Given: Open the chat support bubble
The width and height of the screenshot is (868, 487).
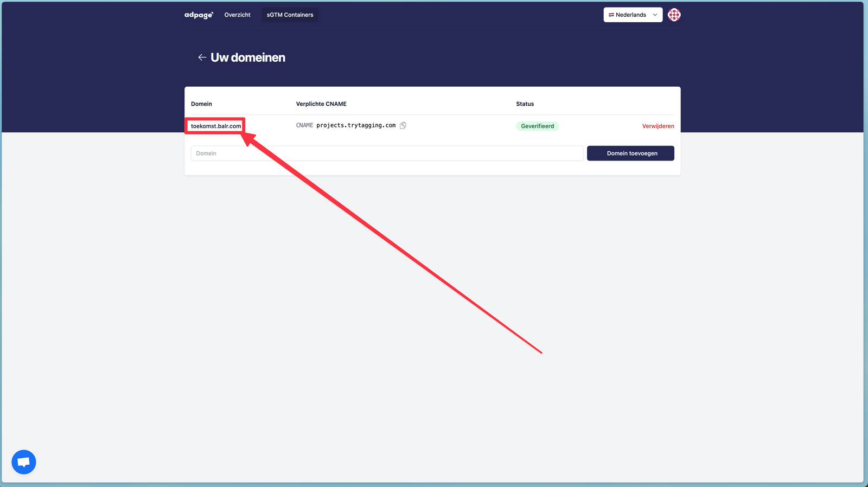Looking at the screenshot, I should tap(24, 462).
